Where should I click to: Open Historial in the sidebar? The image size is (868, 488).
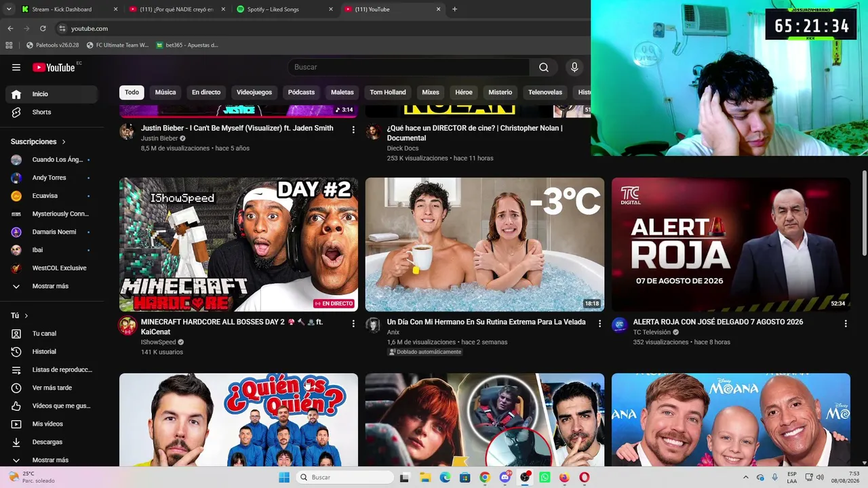point(52,352)
